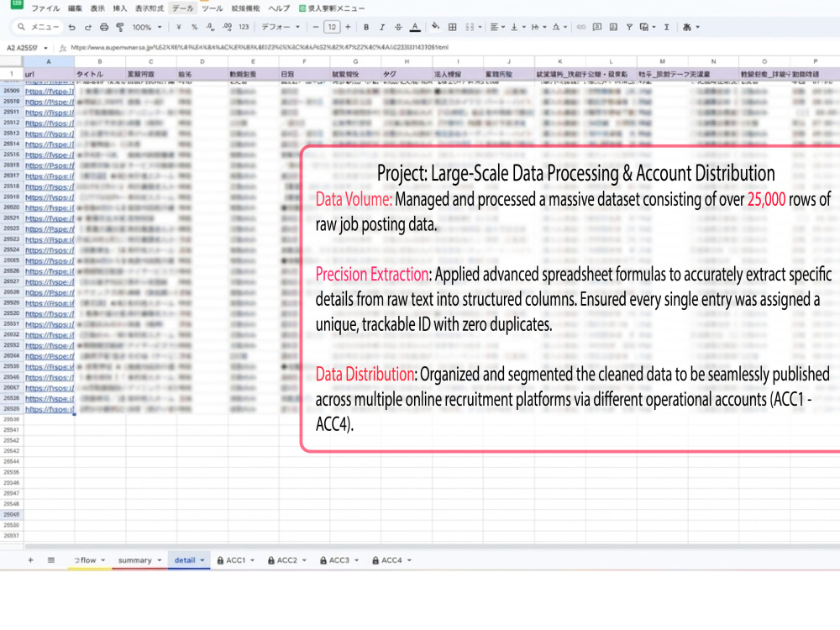840x630 pixels.
Task: Open the detail tab dropdown arrow
Action: coord(202,560)
